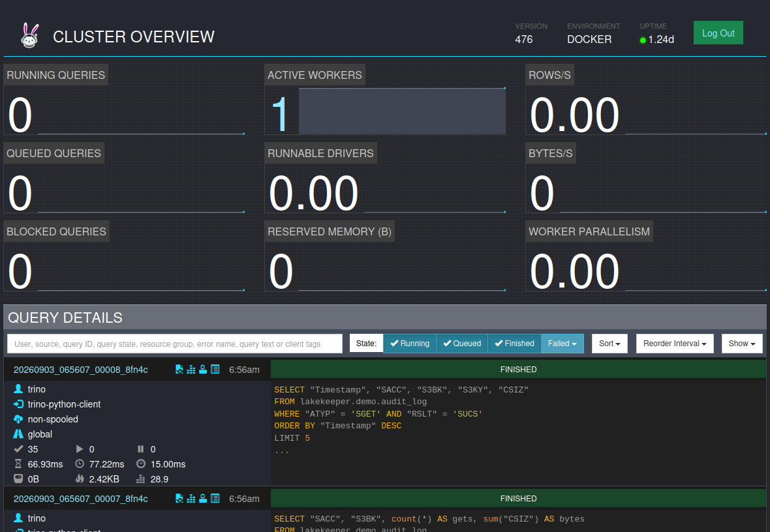Viewport: 770px width, 532px height.
Task: Click the QUEUED QUERIES label
Action: (x=54, y=153)
